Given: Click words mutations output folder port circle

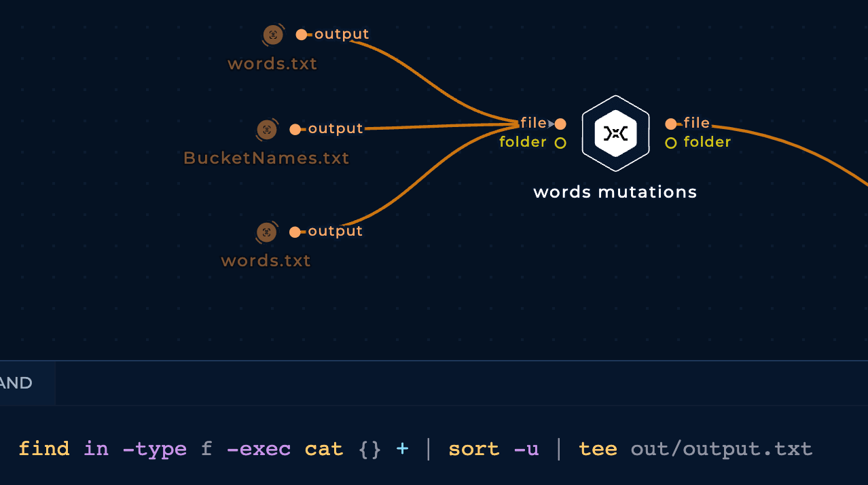Looking at the screenshot, I should point(671,143).
